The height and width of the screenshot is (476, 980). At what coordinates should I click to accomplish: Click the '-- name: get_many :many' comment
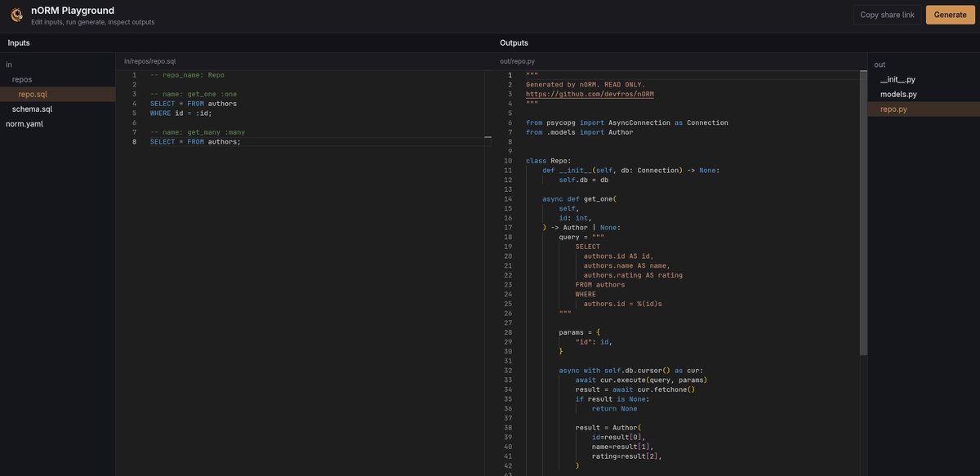click(x=198, y=131)
